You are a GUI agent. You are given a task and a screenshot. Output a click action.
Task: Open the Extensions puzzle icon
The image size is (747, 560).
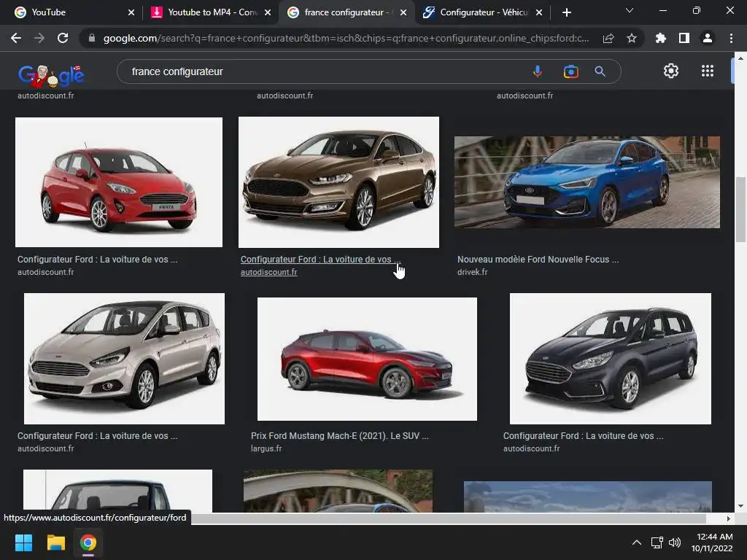click(x=661, y=38)
